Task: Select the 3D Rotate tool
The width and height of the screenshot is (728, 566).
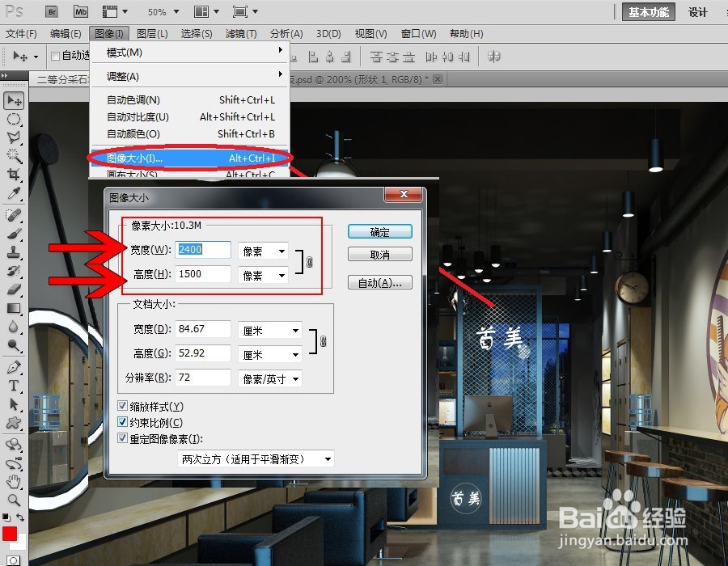Action: tap(14, 445)
